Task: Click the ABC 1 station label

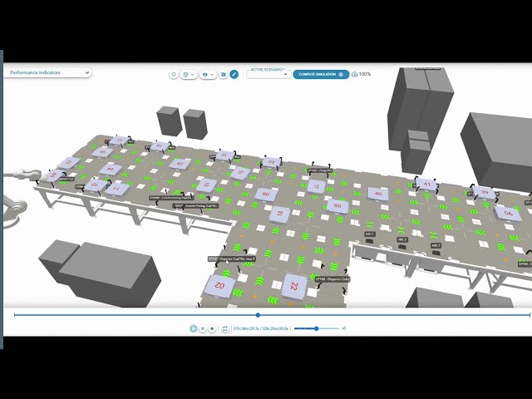Action: [x=370, y=234]
